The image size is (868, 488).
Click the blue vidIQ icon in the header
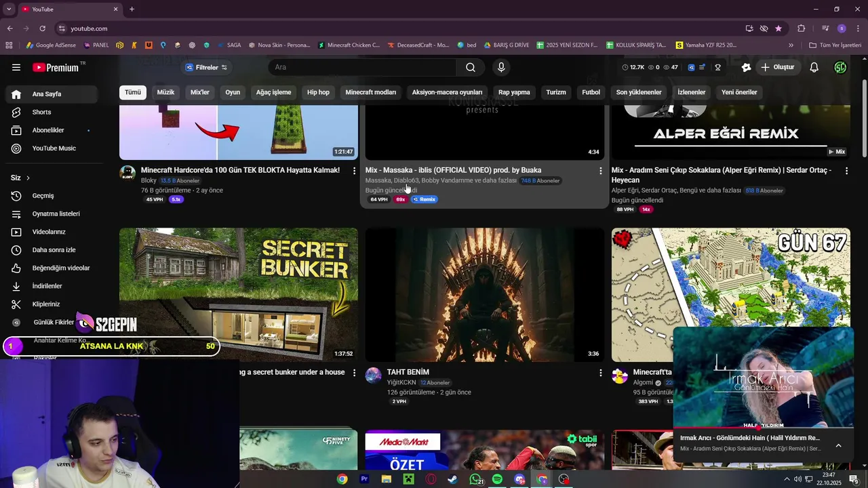[x=691, y=67]
